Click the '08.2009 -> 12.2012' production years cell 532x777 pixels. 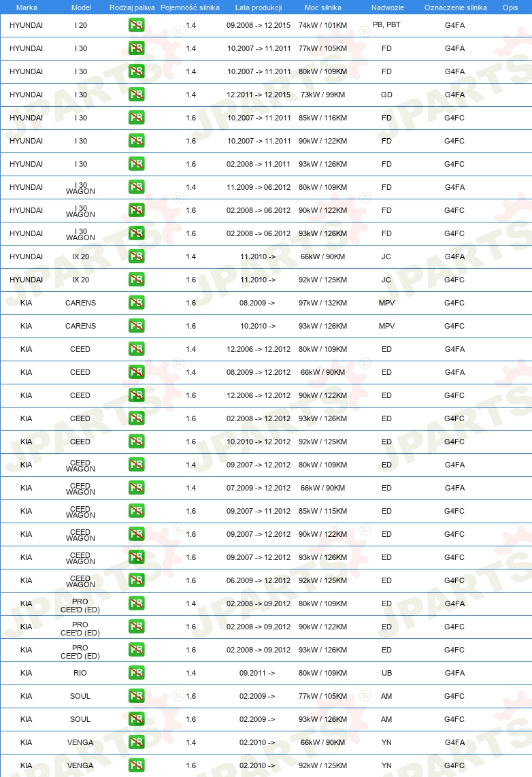click(259, 372)
